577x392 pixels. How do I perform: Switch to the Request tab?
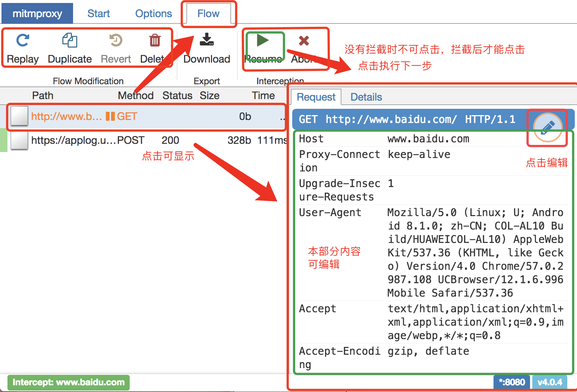316,97
